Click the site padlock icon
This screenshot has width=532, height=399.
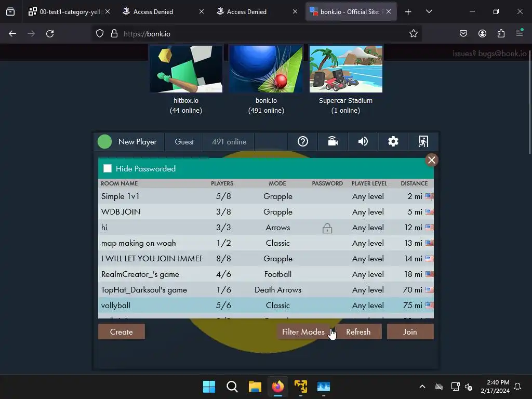coord(114,34)
